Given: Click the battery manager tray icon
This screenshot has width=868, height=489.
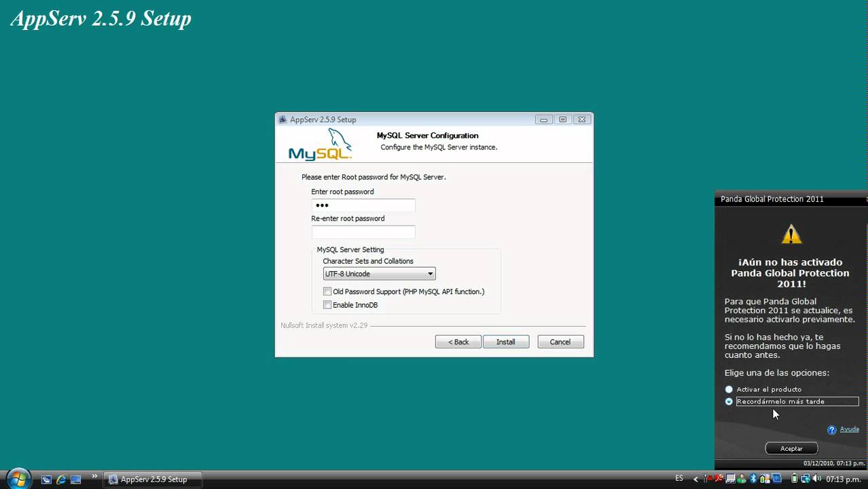Looking at the screenshot, I should coord(765,479).
